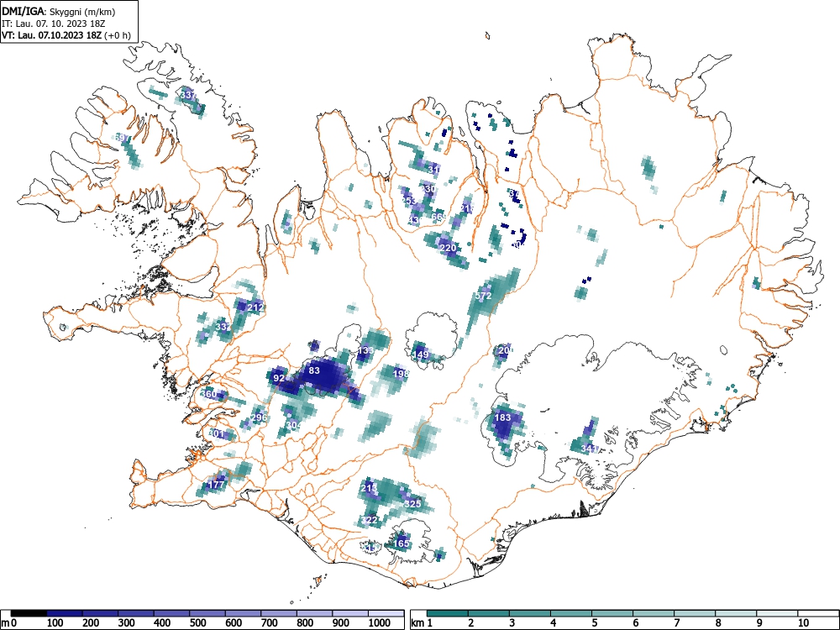The height and width of the screenshot is (630, 840).
Task: Click the '198' map value
Action: [401, 374]
